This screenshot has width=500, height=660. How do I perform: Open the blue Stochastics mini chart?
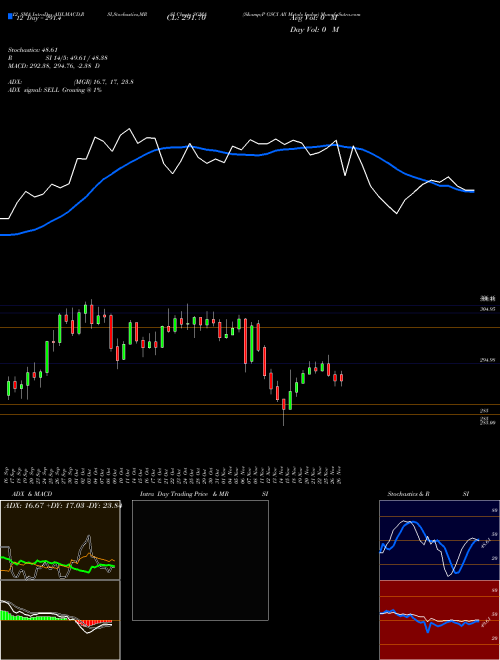(x=439, y=540)
